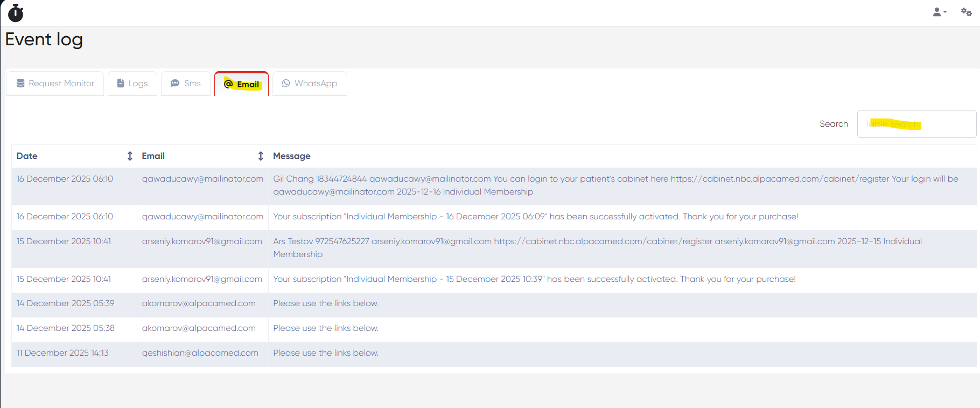
Task: Sort by Email column arrows icon
Action: (x=261, y=156)
